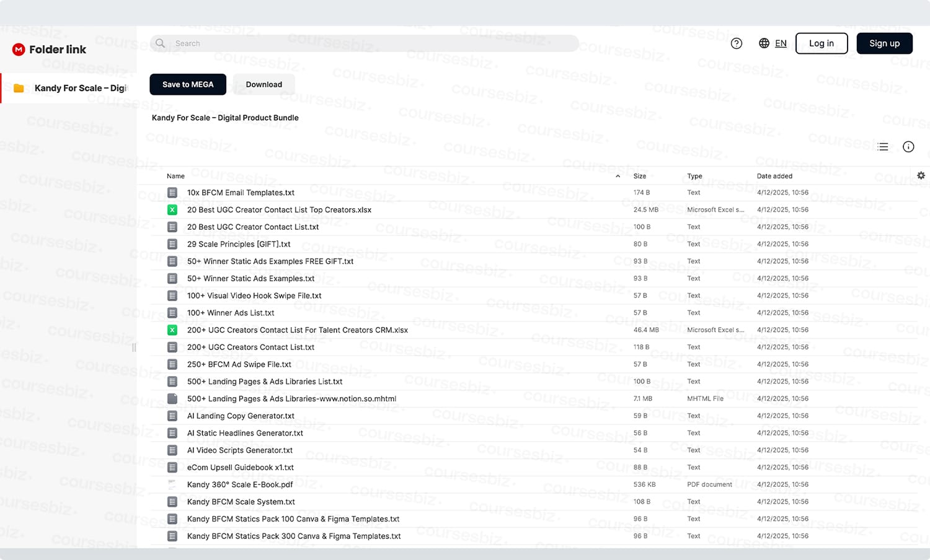Click the MEGA logo icon
Image resolution: width=930 pixels, height=560 pixels.
point(19,50)
